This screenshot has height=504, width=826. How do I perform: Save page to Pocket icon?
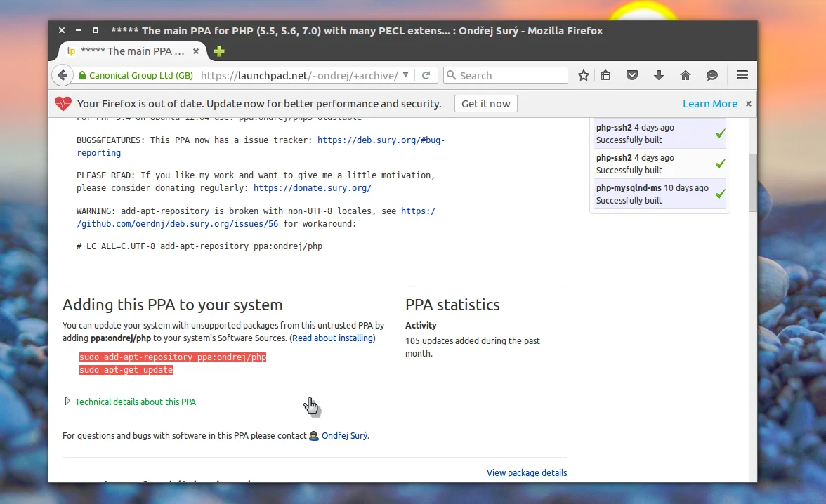point(632,75)
